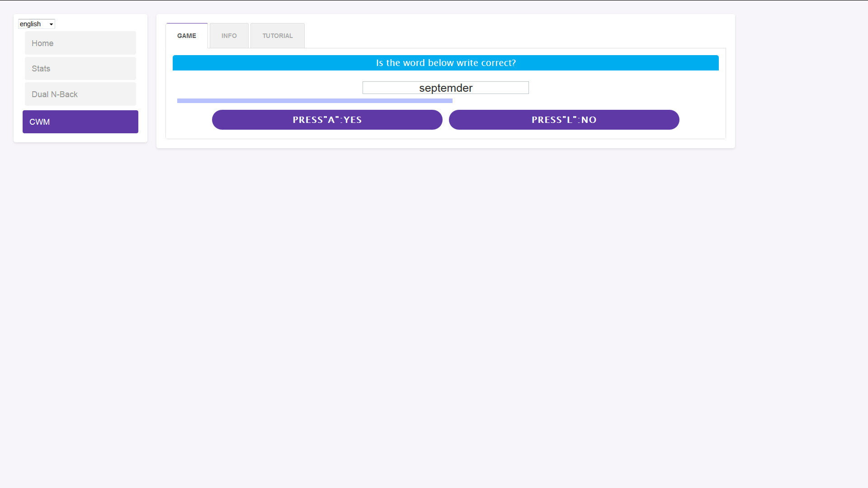Image resolution: width=868 pixels, height=488 pixels.
Task: Click the 'english' text in selector
Action: point(30,24)
